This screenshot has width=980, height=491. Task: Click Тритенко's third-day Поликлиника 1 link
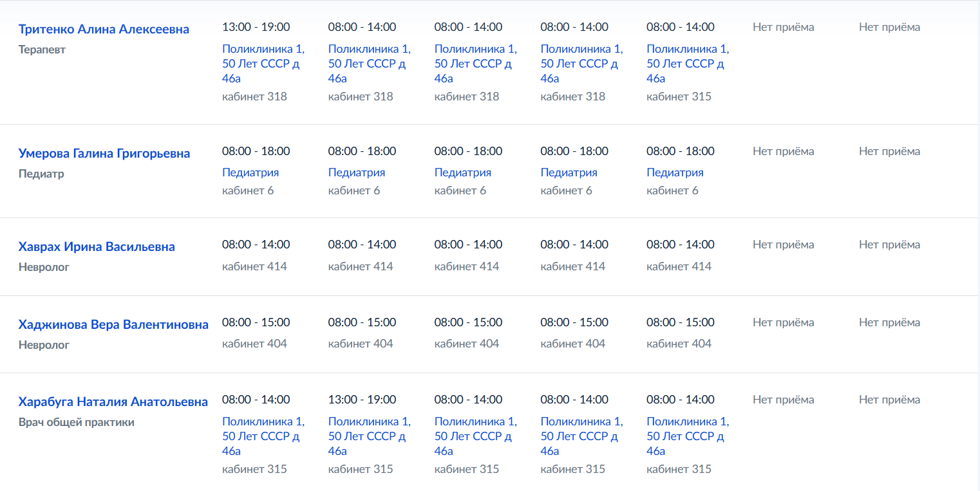coord(476,63)
